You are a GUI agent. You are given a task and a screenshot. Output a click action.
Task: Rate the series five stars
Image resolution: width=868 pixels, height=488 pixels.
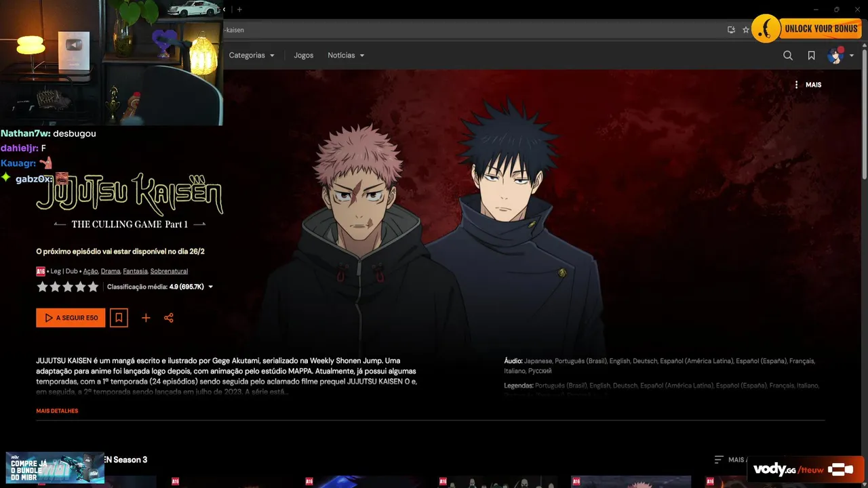(x=93, y=287)
